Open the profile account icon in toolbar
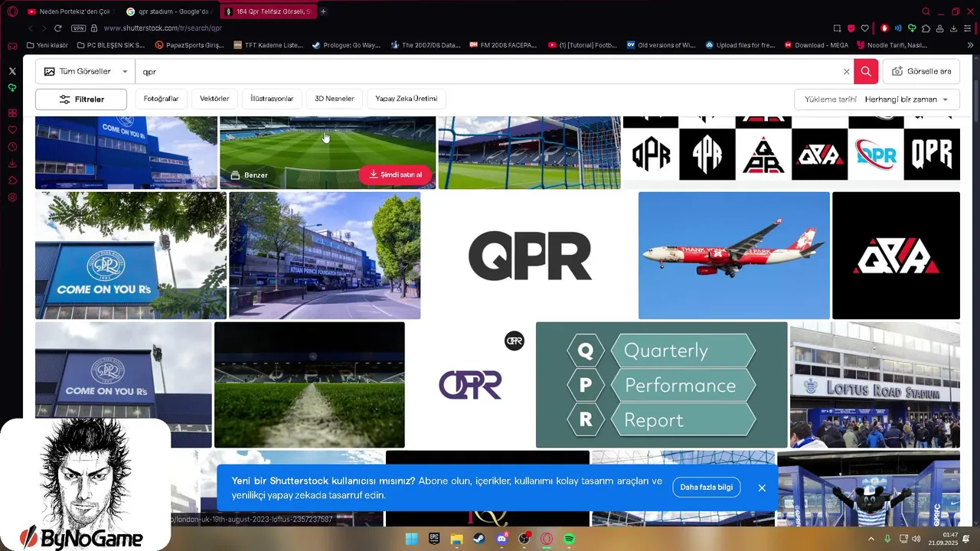This screenshot has height=551, width=980. 940,28
